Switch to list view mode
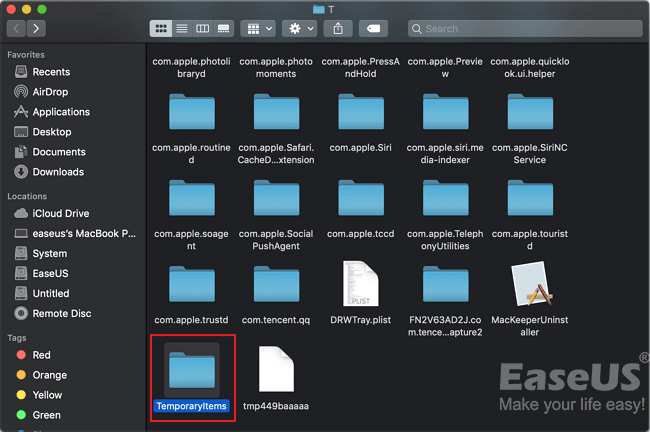The height and width of the screenshot is (432, 650). click(x=181, y=28)
